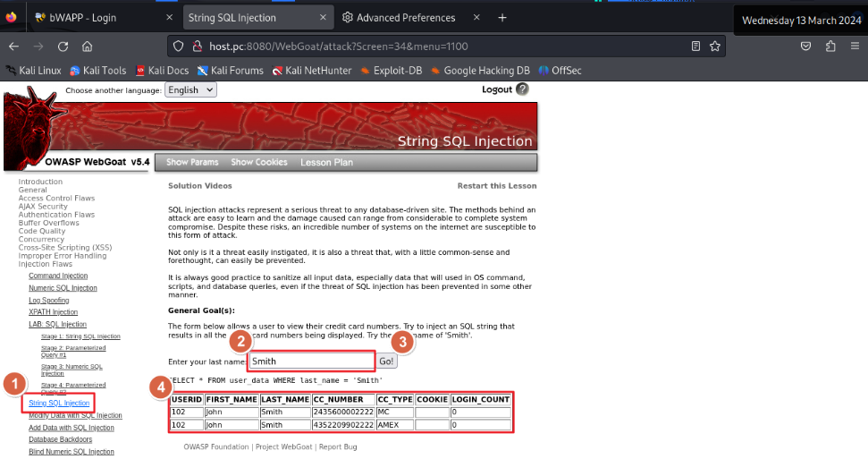Open Solution Videos link
Screen dimensions: 868x459
[x=200, y=186]
